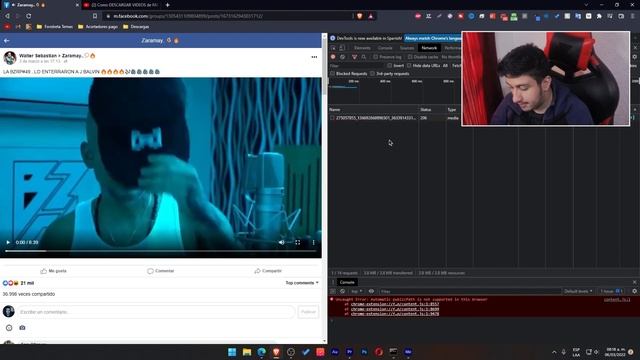Click the Status column header
640x360 pixels.
(x=432, y=110)
